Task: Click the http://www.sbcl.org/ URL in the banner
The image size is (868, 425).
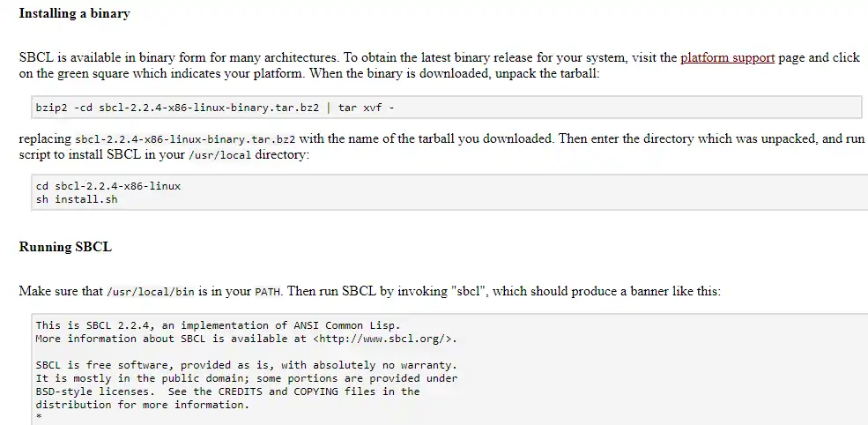Action: tap(384, 339)
